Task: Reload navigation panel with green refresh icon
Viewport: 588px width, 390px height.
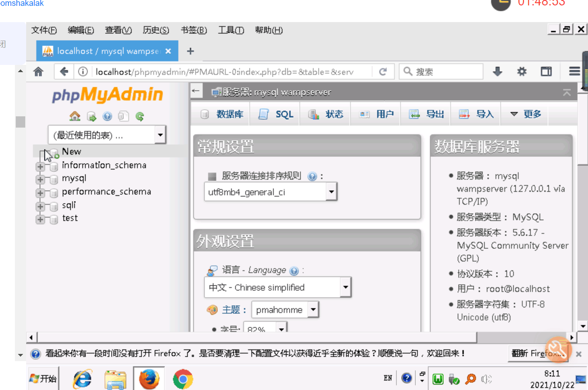Action: tap(140, 116)
